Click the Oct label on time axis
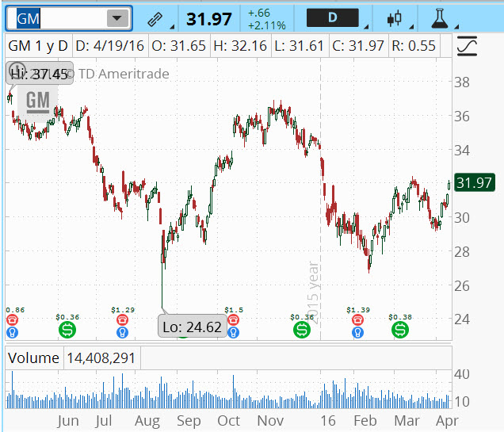The image size is (504, 432). coord(228,420)
